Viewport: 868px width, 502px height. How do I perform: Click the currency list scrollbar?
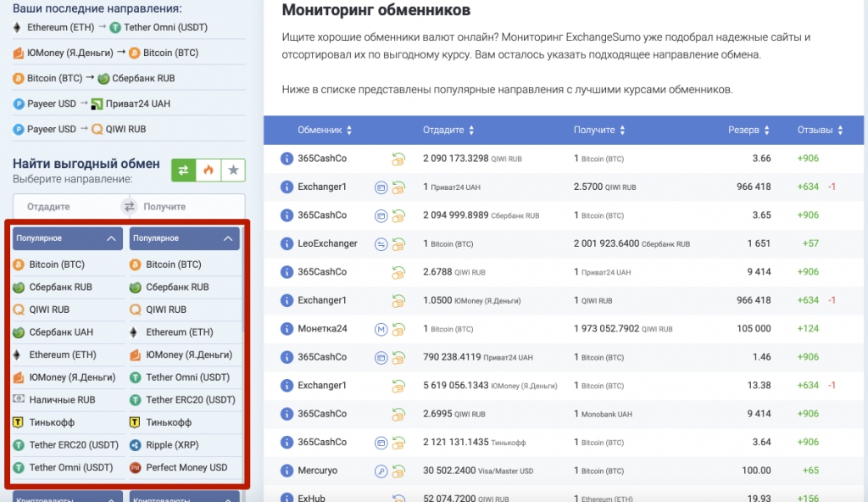tap(243, 277)
